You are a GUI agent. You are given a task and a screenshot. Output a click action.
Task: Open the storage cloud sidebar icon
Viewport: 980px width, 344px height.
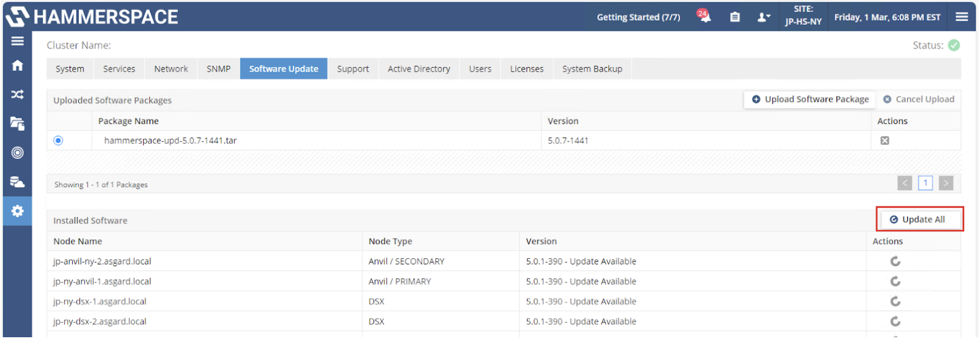17,182
